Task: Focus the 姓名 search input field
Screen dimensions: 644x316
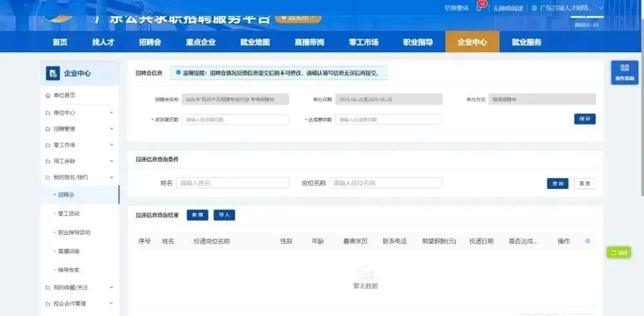Action: 232,183
